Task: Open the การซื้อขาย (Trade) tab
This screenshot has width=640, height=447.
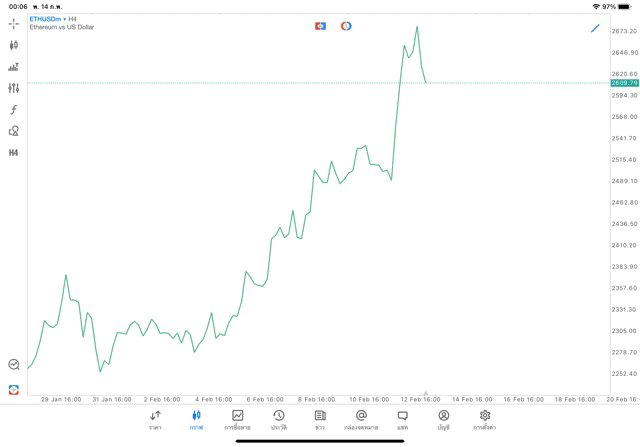Action: click(x=237, y=420)
